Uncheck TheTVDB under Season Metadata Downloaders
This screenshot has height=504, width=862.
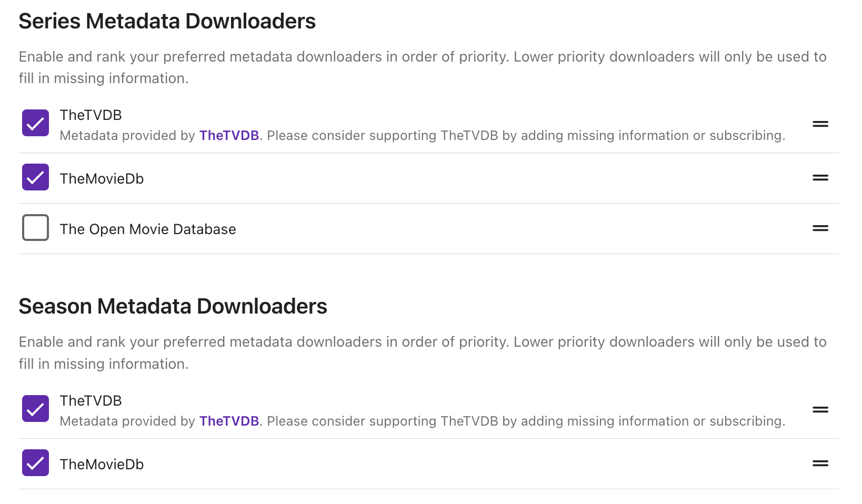(35, 409)
